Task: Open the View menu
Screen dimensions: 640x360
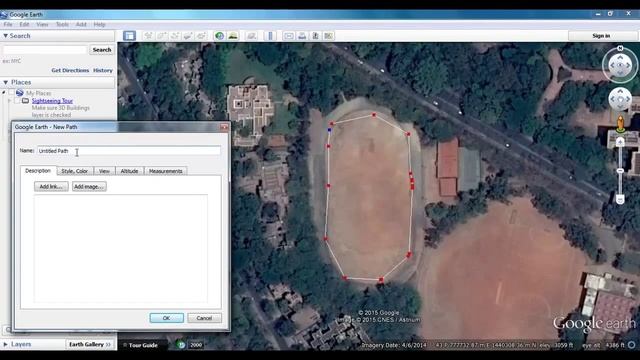Action: pos(42,24)
